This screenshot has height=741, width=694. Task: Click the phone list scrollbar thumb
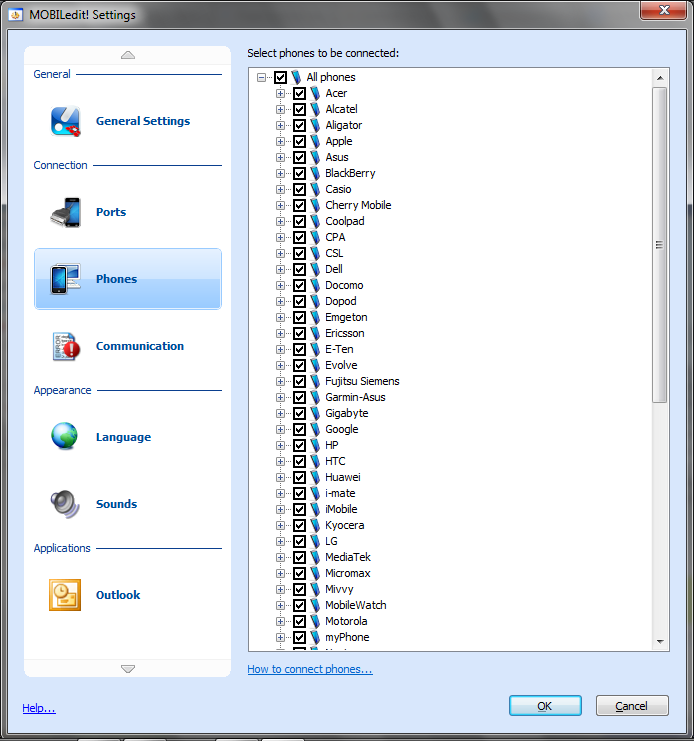pos(660,245)
